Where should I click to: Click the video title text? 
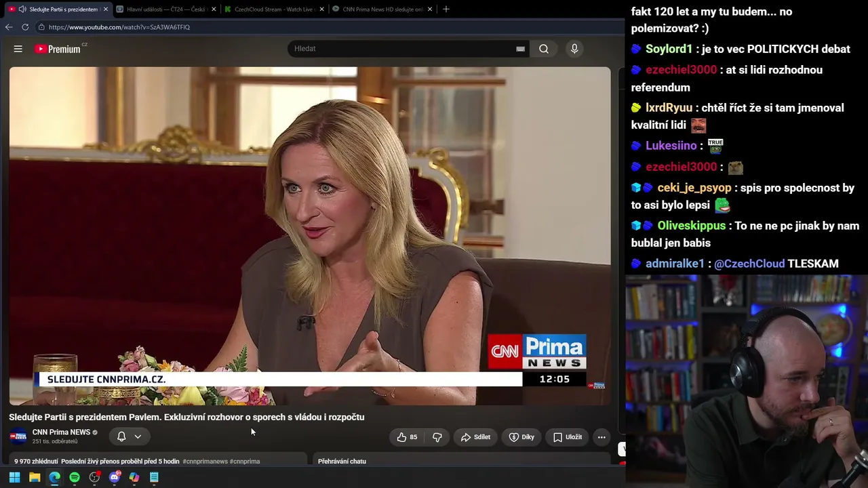(186, 418)
